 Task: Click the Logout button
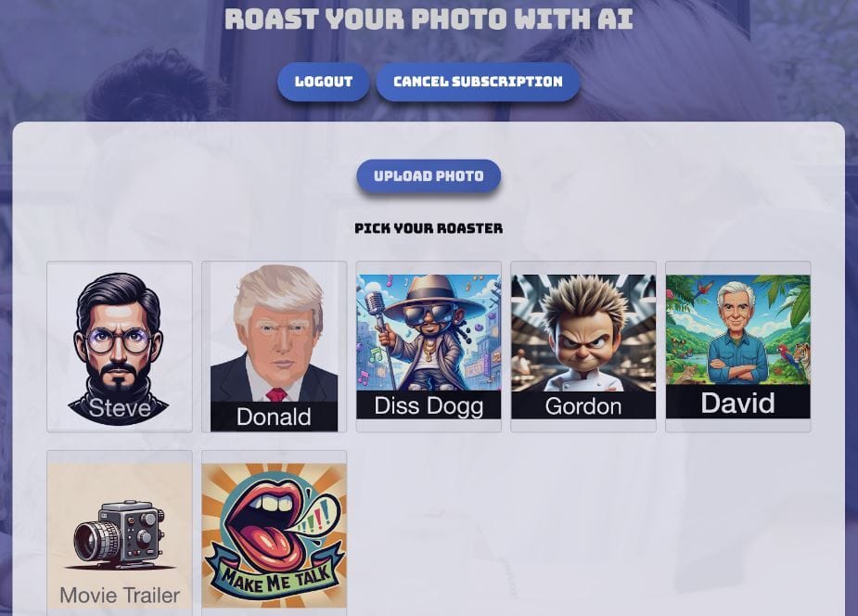point(324,82)
